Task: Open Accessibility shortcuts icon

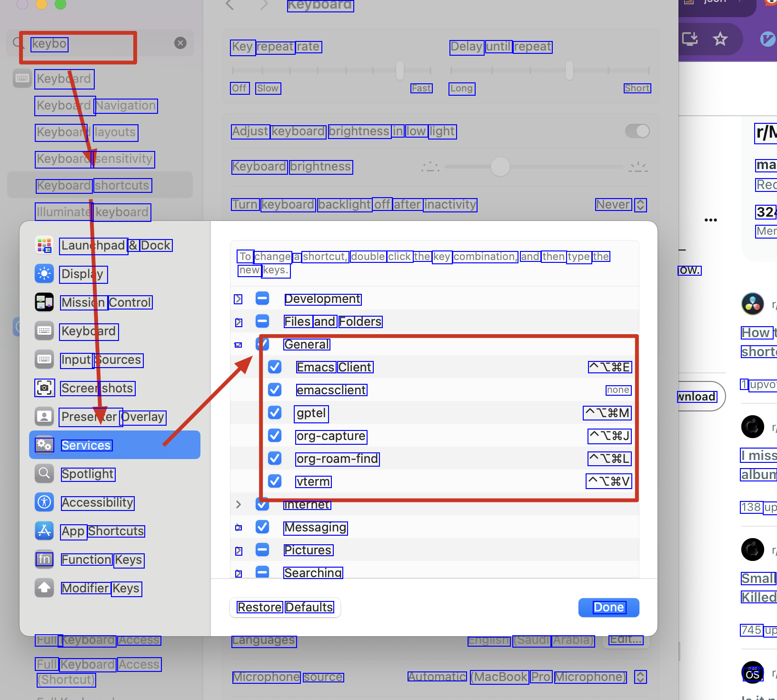Action: coord(44,502)
